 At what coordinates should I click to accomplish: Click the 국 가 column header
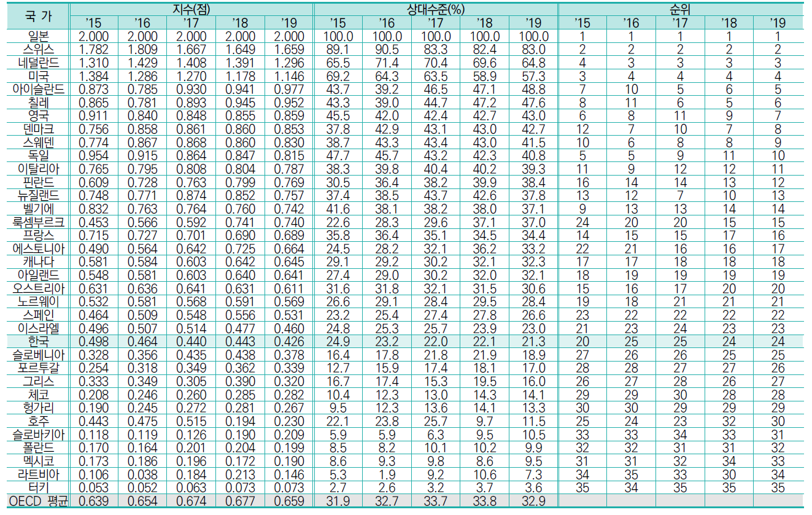pos(38,16)
